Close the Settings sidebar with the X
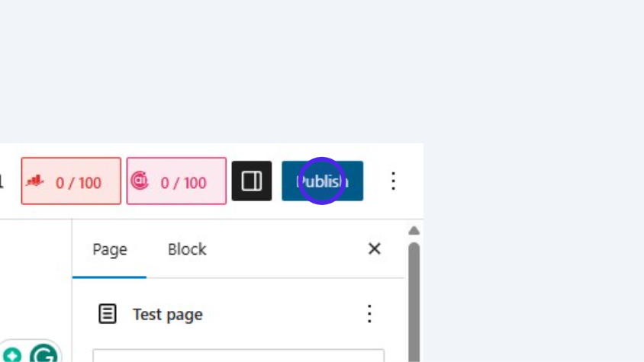 [374, 248]
